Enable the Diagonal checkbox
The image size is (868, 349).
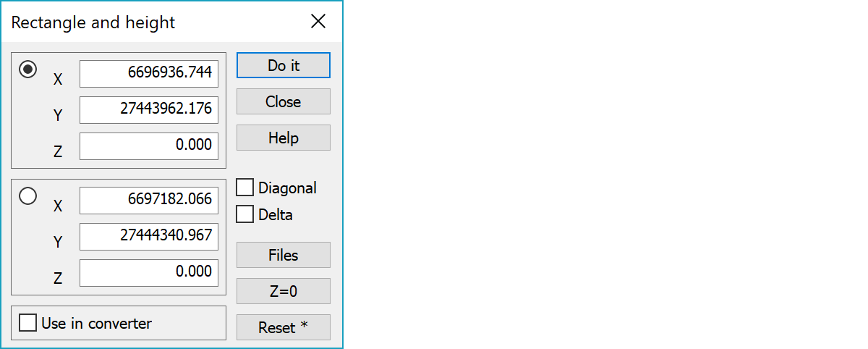pyautogui.click(x=245, y=188)
